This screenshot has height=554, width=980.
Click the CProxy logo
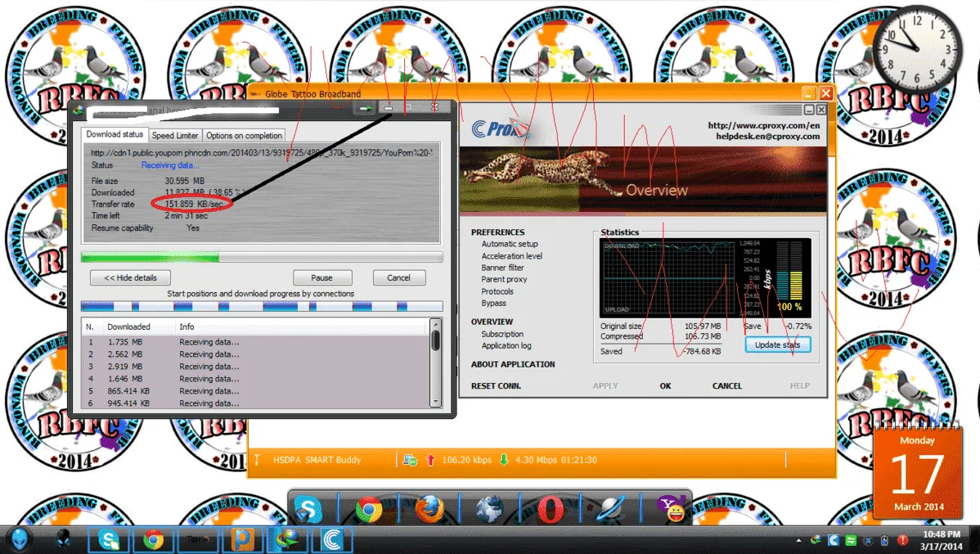tap(500, 128)
